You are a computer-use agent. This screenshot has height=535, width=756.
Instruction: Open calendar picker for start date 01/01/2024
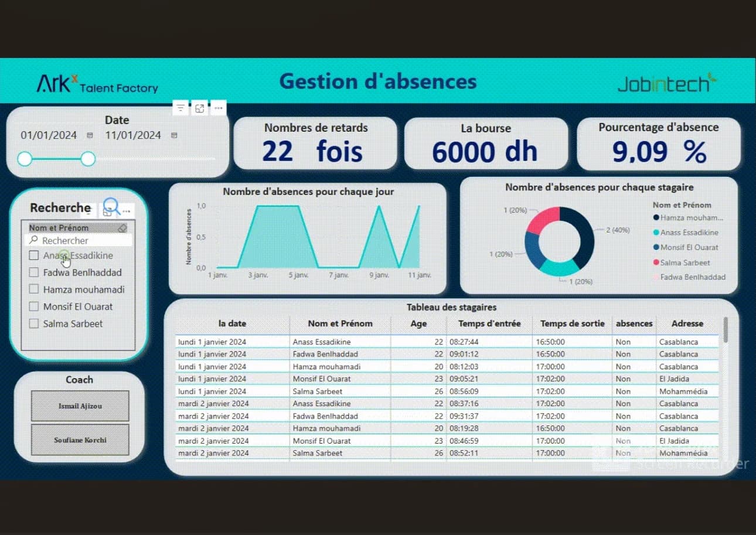coord(90,135)
